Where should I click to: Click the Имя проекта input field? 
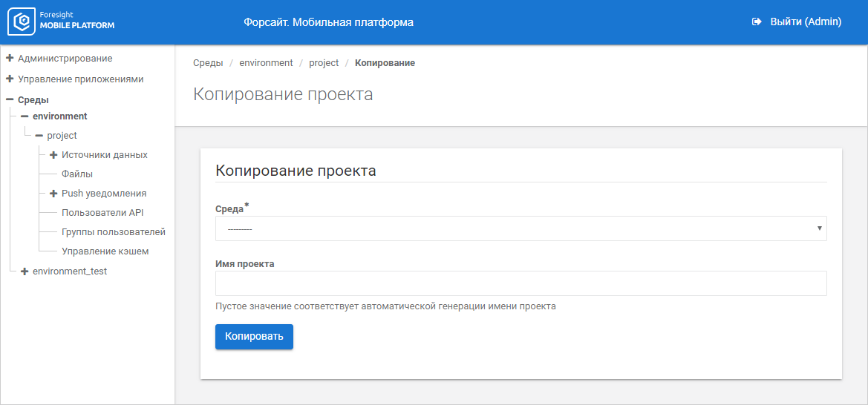pos(521,283)
